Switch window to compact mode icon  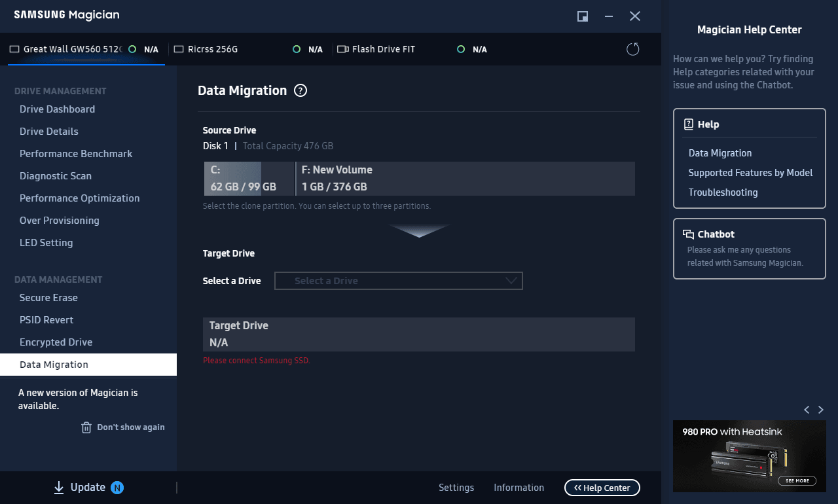[x=582, y=16]
